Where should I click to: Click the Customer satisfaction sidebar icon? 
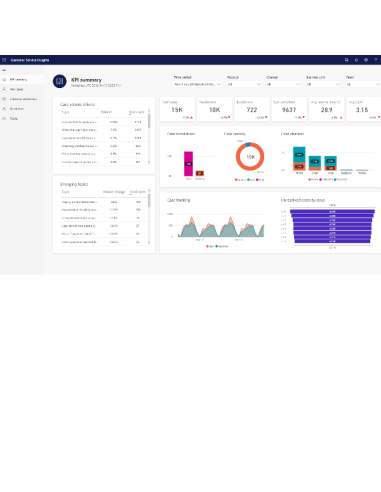4,99
